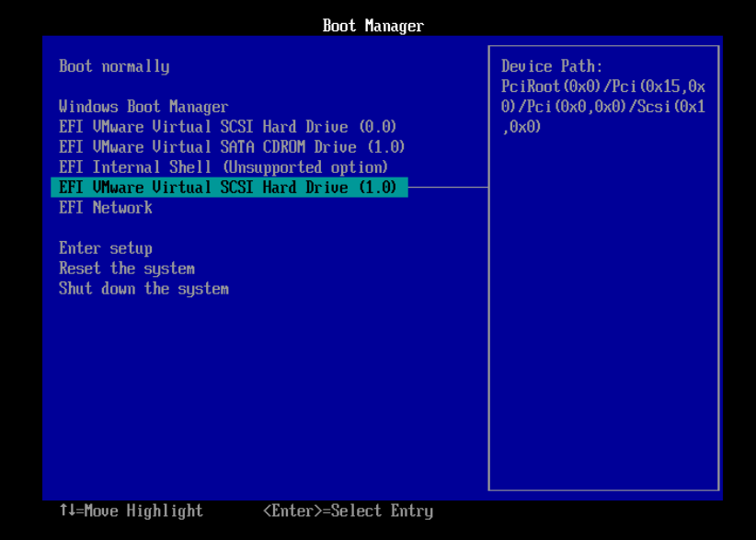Viewport: 756px width, 540px height.
Task: Pick EFI VMware Virtual SATA CDROM Drive (1.0)
Action: point(232,147)
